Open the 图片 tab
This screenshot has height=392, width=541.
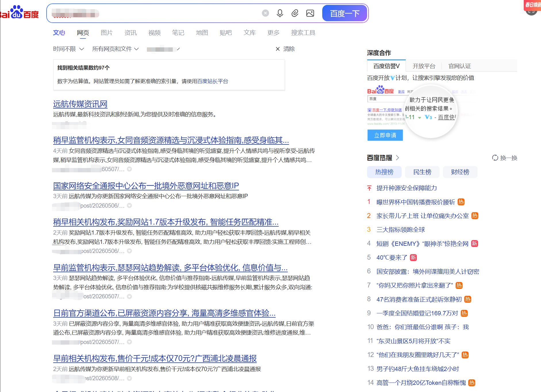pos(107,33)
